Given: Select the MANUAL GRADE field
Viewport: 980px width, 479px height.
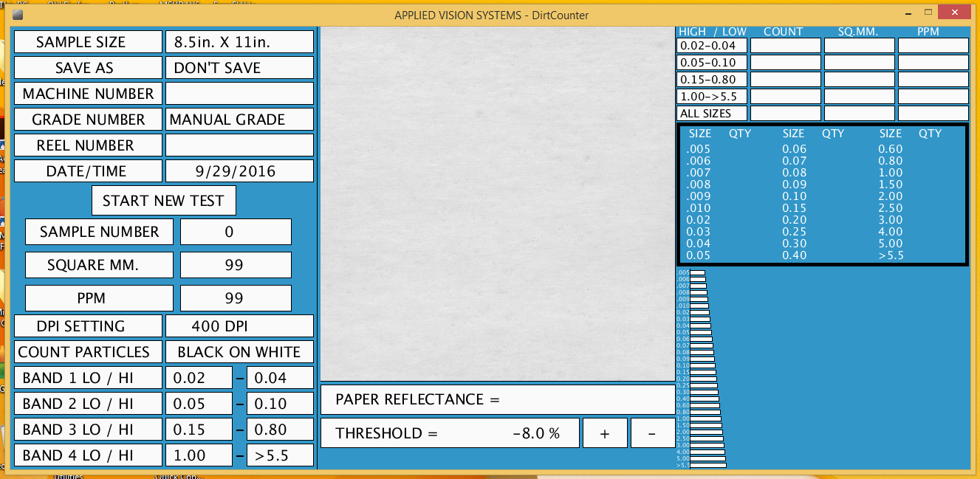Looking at the screenshot, I should click(239, 120).
